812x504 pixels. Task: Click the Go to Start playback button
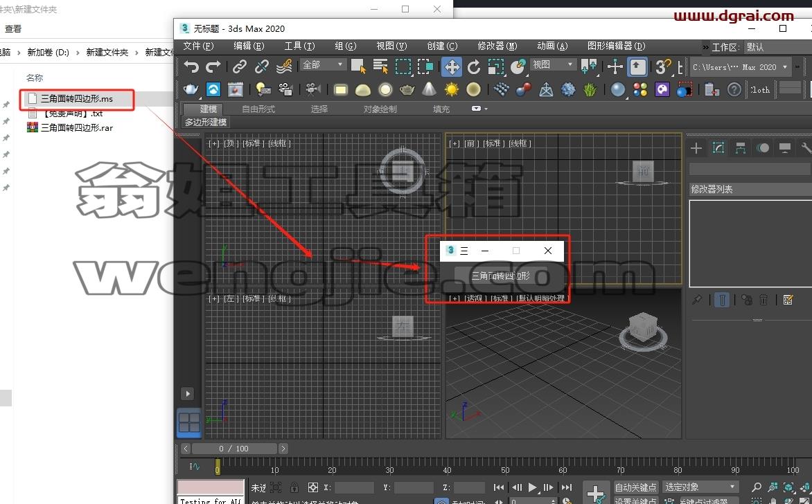499,487
